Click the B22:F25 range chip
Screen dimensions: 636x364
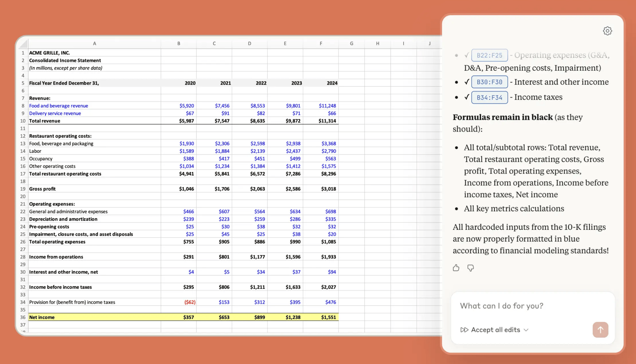tap(489, 55)
